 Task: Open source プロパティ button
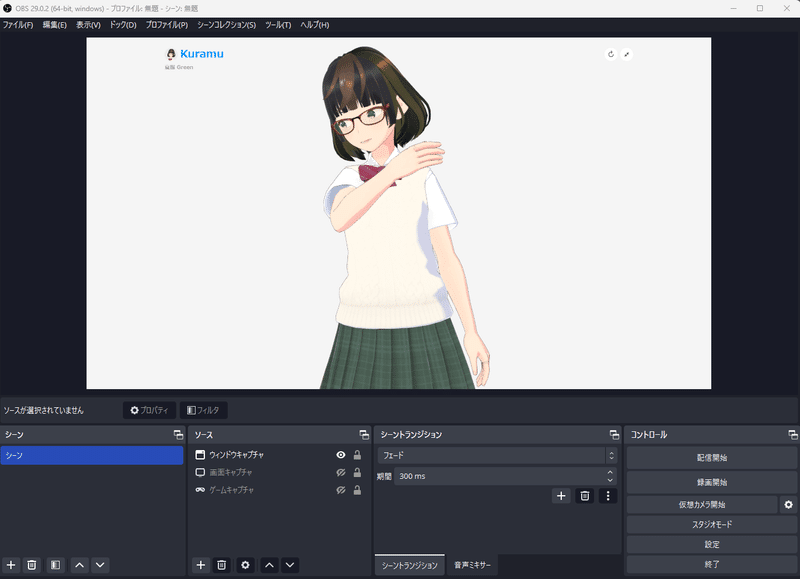149,410
